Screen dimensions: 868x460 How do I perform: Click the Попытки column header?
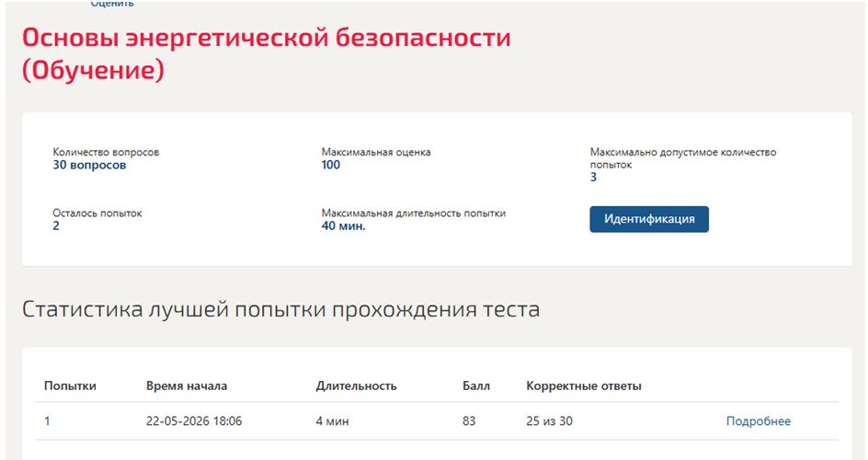coord(70,385)
